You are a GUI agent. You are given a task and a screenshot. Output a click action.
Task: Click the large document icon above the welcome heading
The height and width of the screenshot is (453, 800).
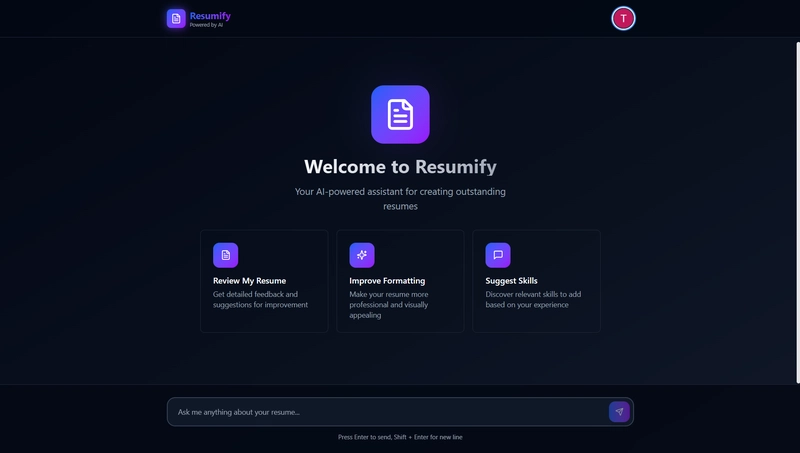coord(400,114)
